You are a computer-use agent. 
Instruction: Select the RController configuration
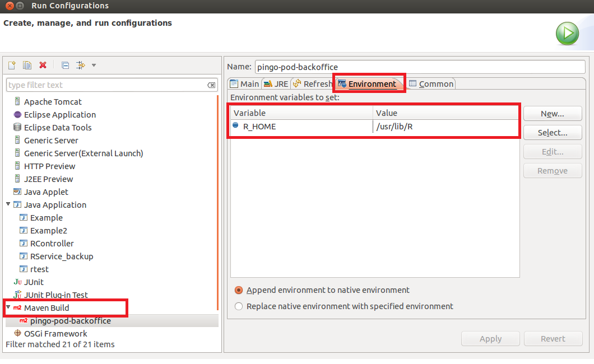[x=52, y=243]
